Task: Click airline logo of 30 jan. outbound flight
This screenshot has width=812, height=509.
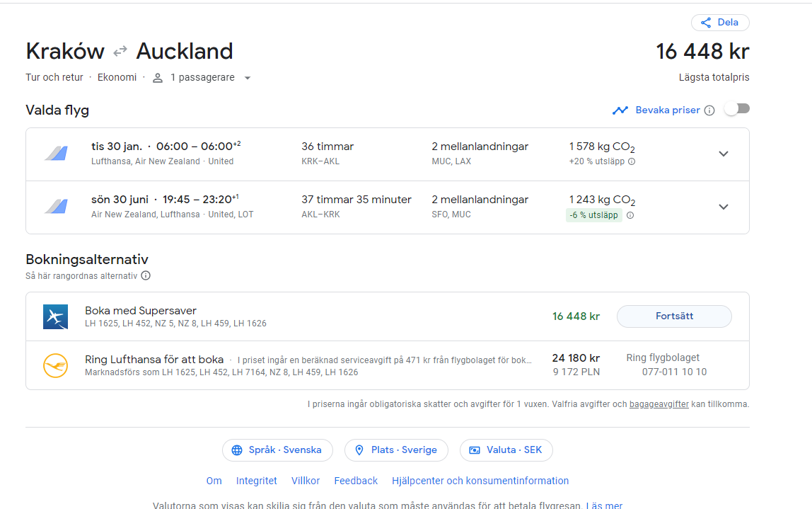Action: pos(56,154)
